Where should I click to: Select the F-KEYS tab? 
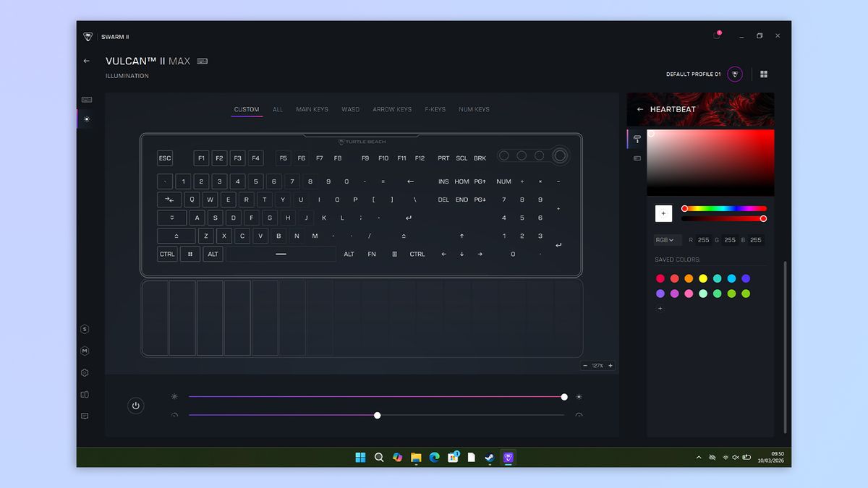click(435, 109)
